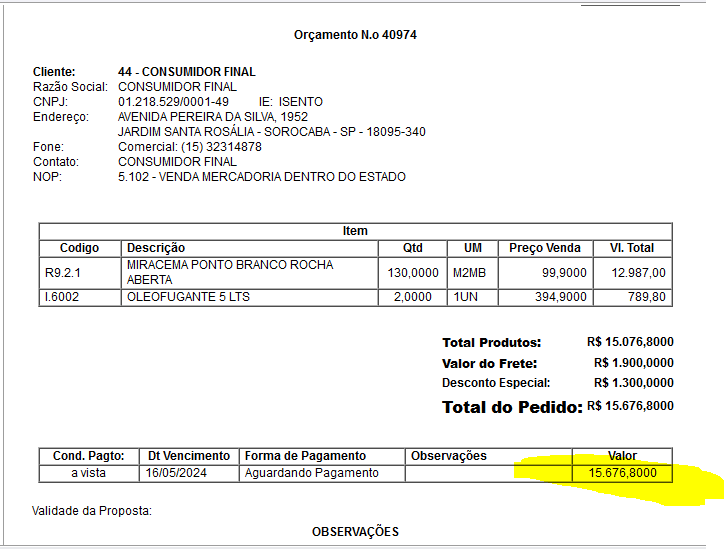Image resolution: width=724 pixels, height=549 pixels.
Task: Click the Orçamento N.o 40974 title
Action: pos(355,35)
